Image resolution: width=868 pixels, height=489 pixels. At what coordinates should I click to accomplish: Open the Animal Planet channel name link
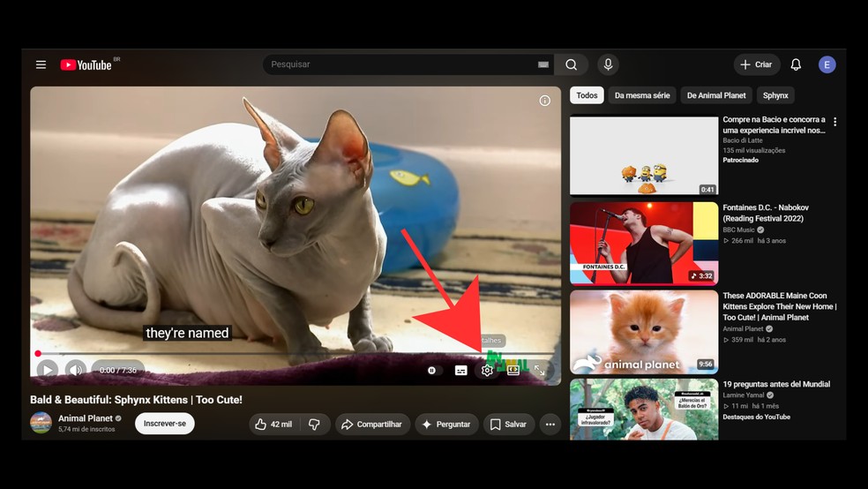tap(86, 418)
